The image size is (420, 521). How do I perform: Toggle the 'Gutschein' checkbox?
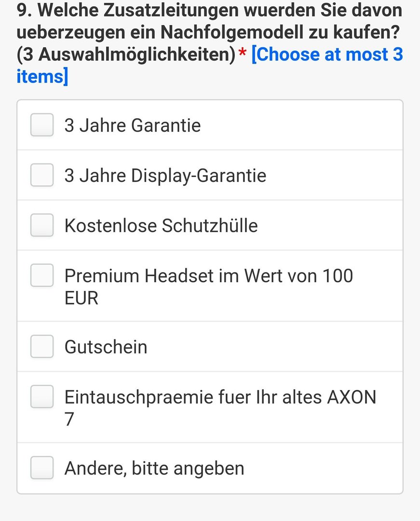42,346
